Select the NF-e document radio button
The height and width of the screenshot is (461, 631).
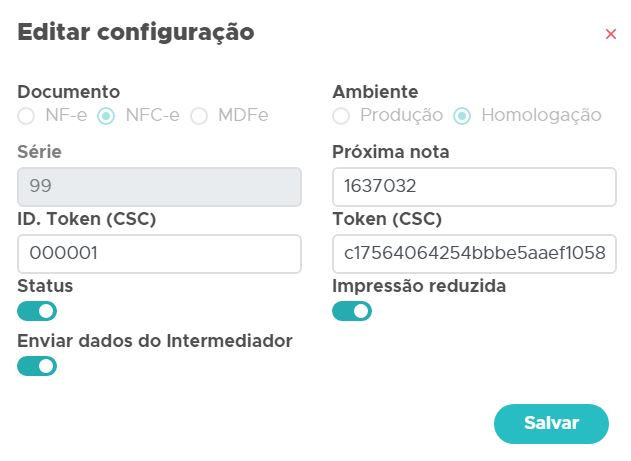tap(26, 116)
